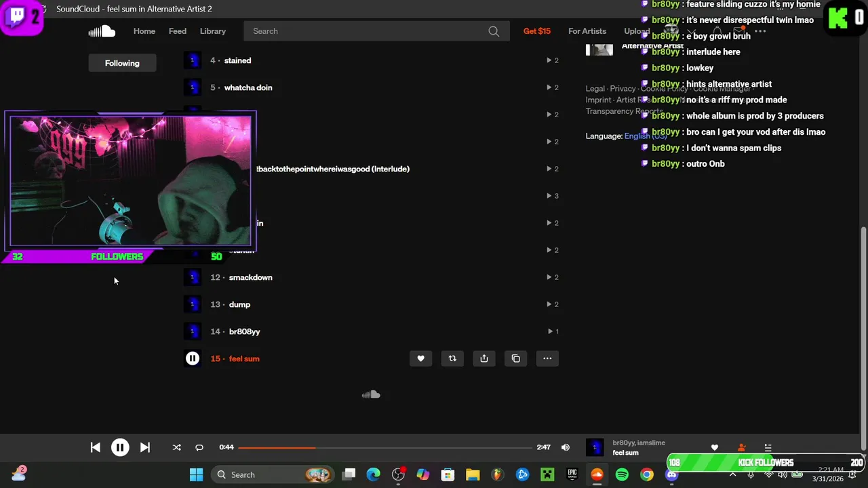Image resolution: width=868 pixels, height=488 pixels.
Task: Click the SoundCloud logo in the header
Action: (102, 31)
